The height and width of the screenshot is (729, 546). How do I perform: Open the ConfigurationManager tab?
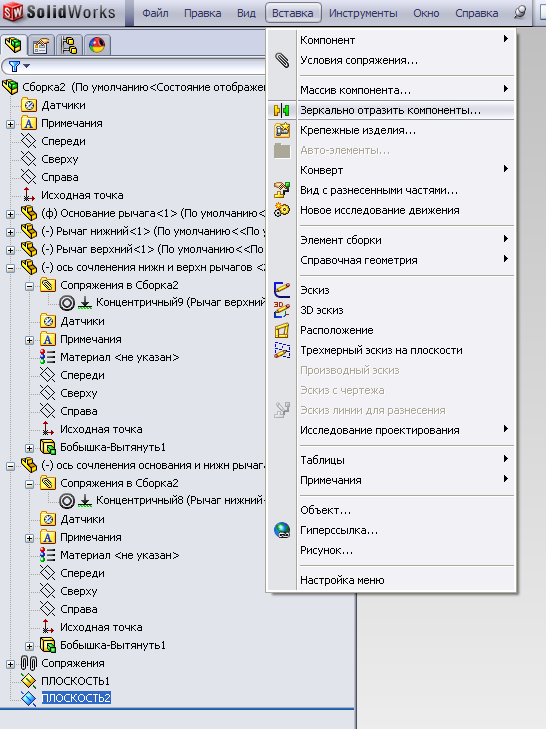69,45
